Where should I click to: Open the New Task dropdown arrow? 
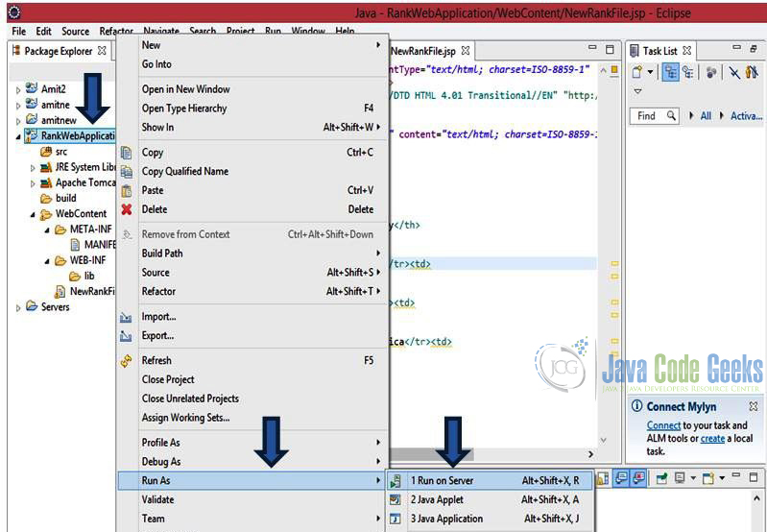point(650,72)
